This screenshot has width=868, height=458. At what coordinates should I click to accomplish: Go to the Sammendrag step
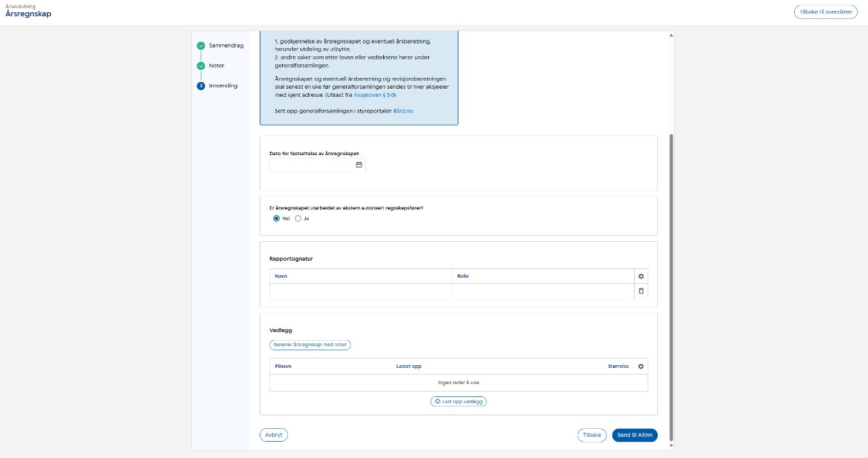[226, 45]
